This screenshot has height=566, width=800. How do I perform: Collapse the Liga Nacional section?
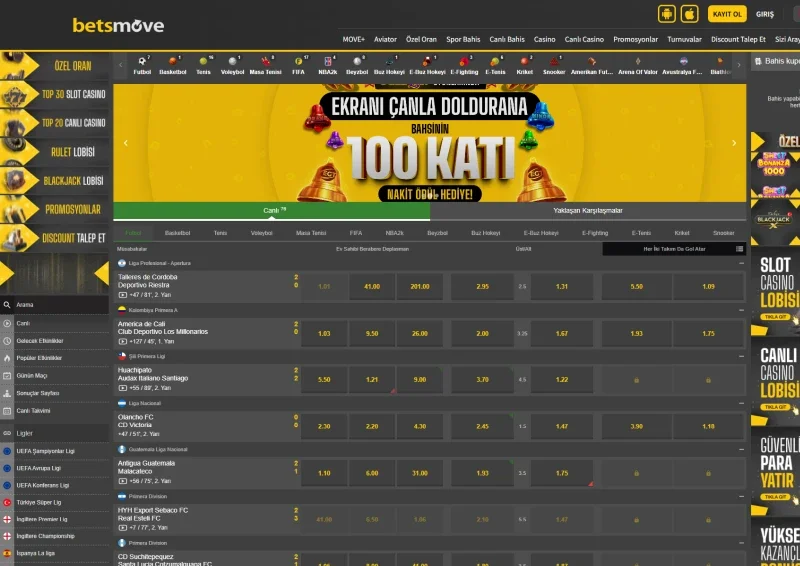click(741, 403)
